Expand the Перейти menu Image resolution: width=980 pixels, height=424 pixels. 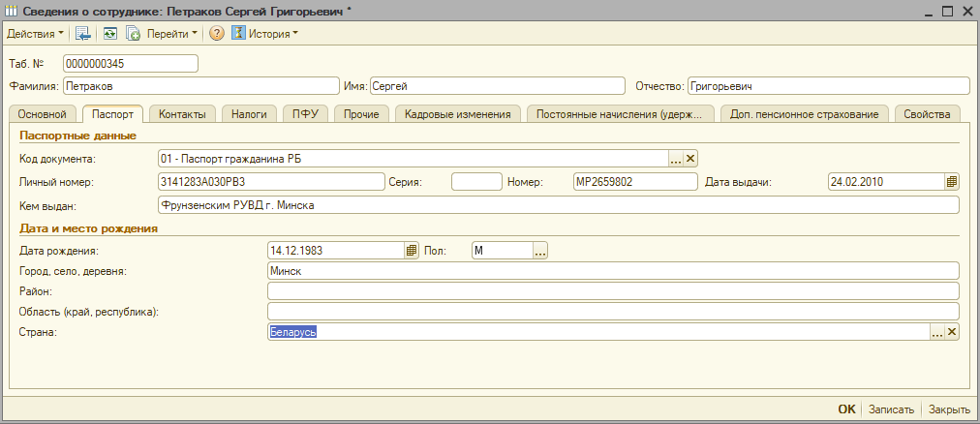171,33
